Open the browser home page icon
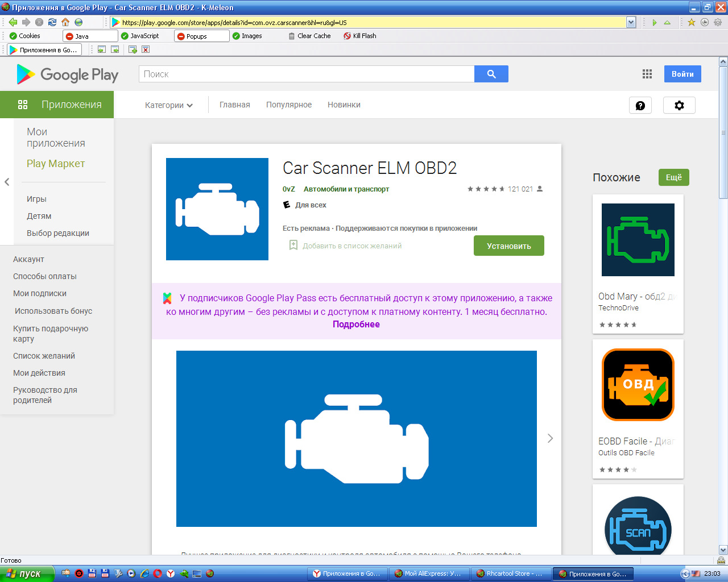The width and height of the screenshot is (728, 582). [x=65, y=22]
